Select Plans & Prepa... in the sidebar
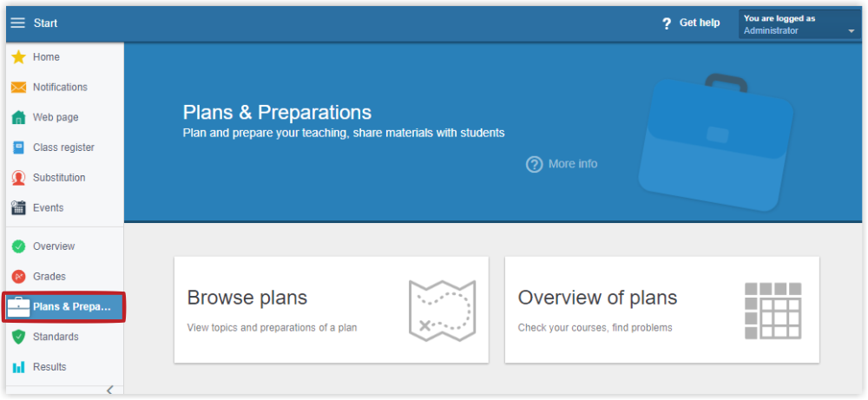This screenshot has width=868, height=400. coord(63,306)
